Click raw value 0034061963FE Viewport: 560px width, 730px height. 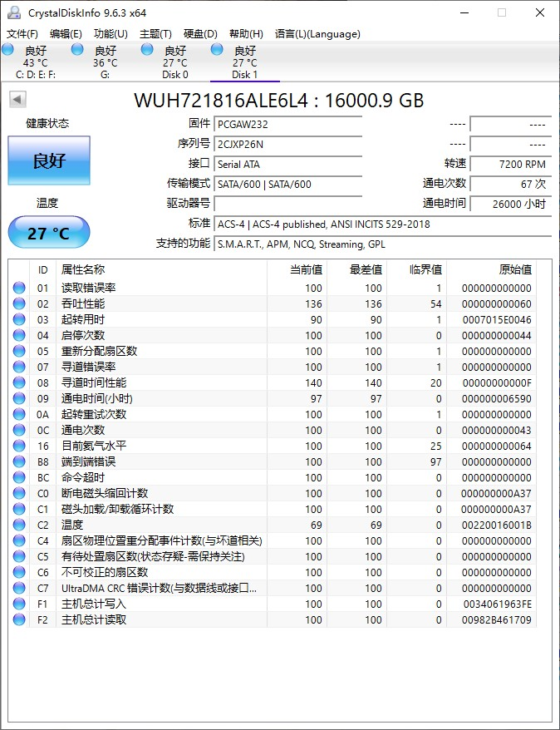497,604
